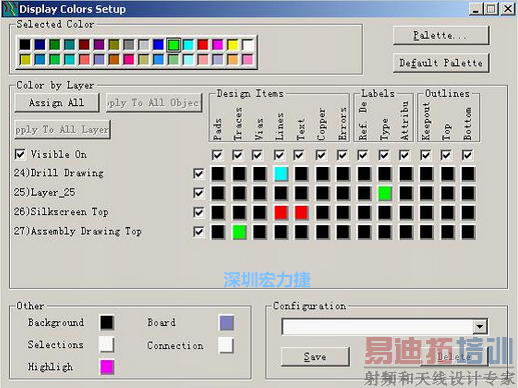
Task: Select the hot pink palette color, bottom row
Action: (129, 60)
